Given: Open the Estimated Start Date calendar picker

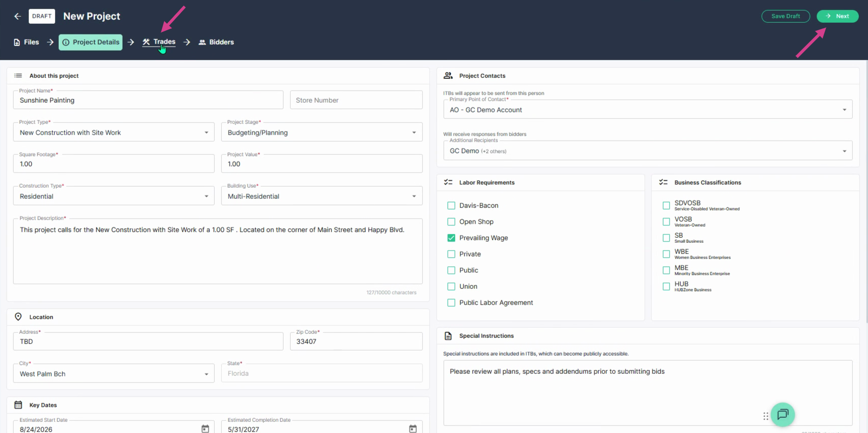Looking at the screenshot, I should pyautogui.click(x=205, y=429).
